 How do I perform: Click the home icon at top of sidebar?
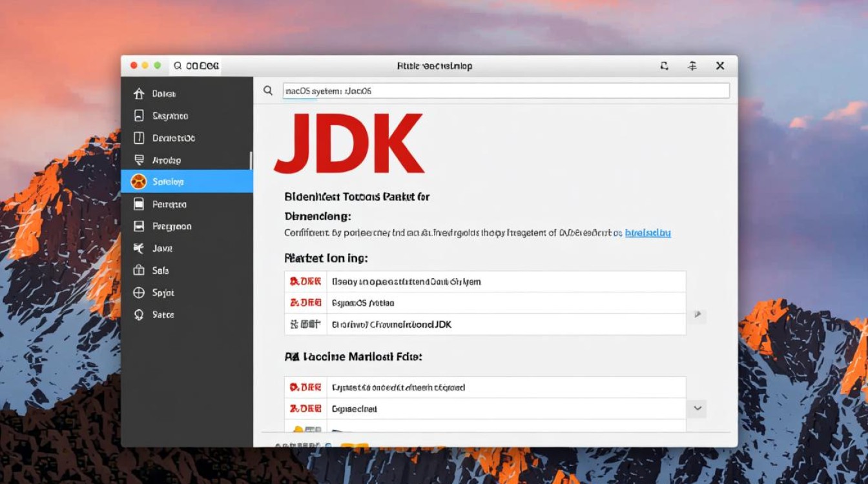[x=138, y=94]
